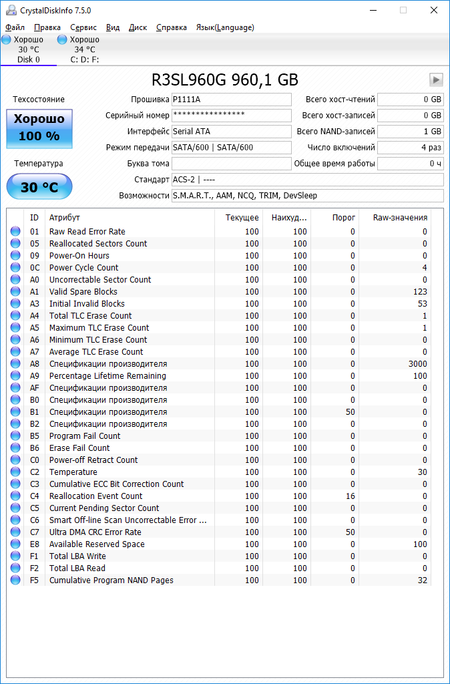
Task: Click the 30 °C temperature button
Action: click(39, 187)
